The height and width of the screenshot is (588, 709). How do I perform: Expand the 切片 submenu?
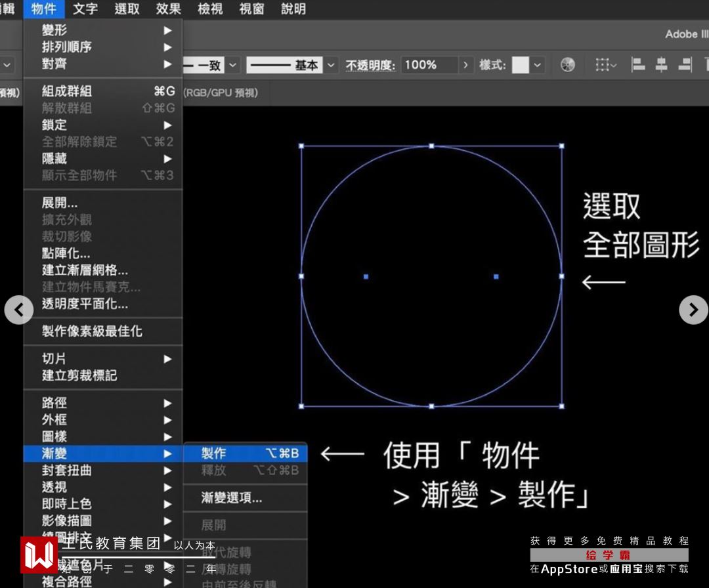click(x=103, y=359)
